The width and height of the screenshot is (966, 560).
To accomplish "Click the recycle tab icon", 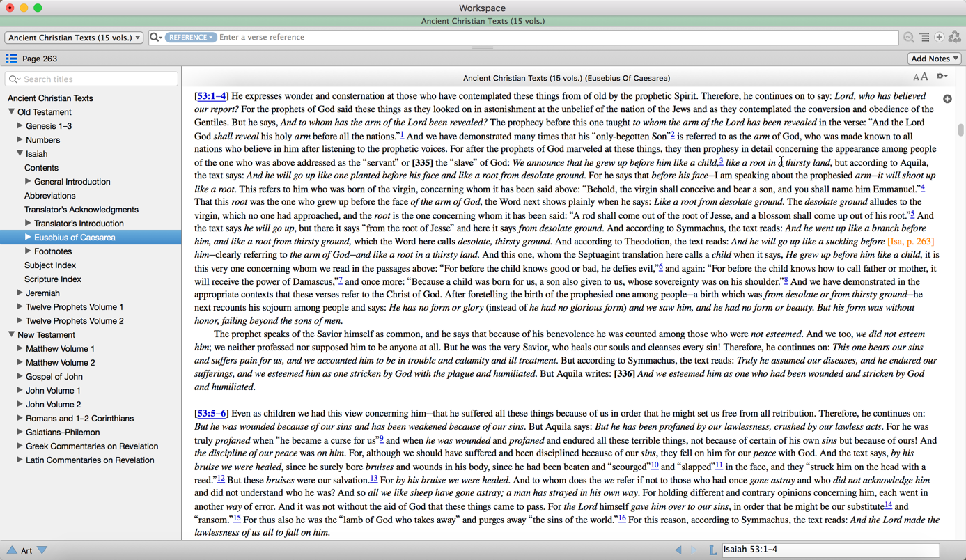I will coord(955,38).
